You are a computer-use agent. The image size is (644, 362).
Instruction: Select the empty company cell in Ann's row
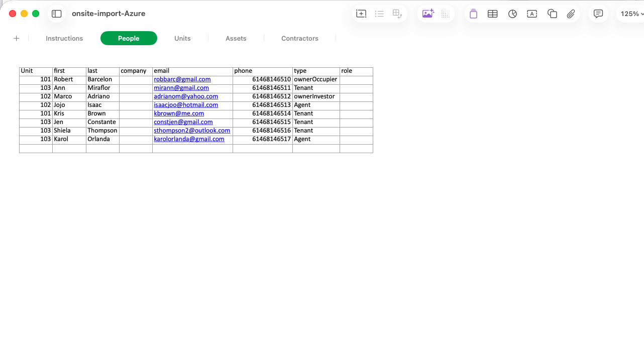136,88
